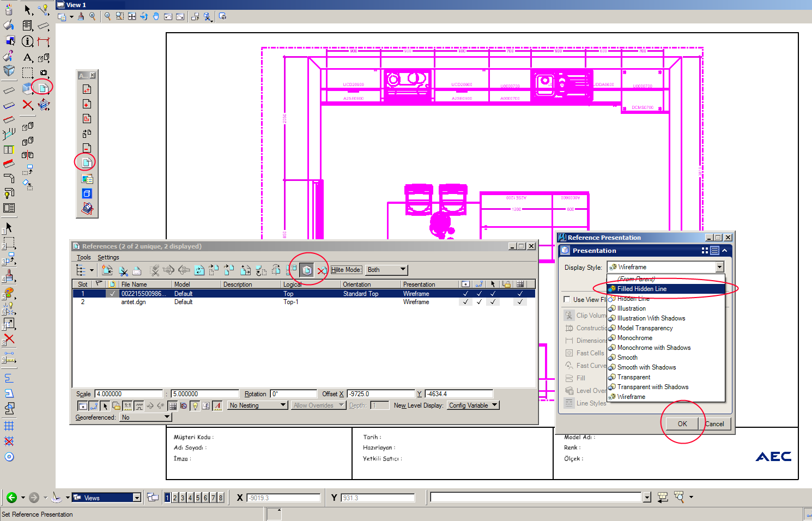Enable the Use View Flags checkbox
812x521 pixels.
coord(567,299)
